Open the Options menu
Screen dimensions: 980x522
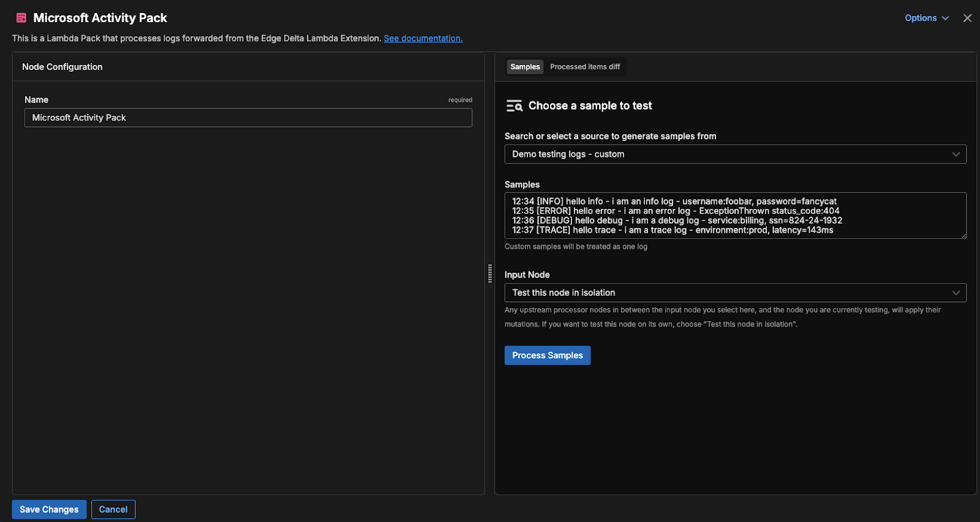pos(921,18)
